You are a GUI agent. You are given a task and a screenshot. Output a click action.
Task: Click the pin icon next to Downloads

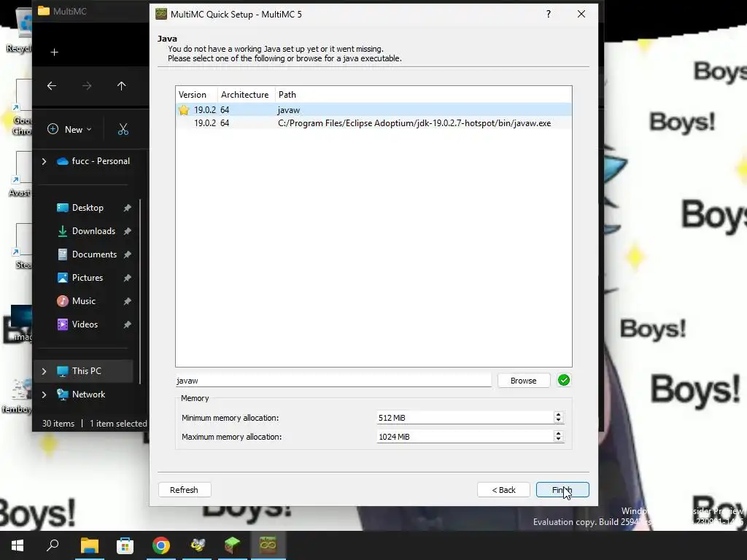127,231
